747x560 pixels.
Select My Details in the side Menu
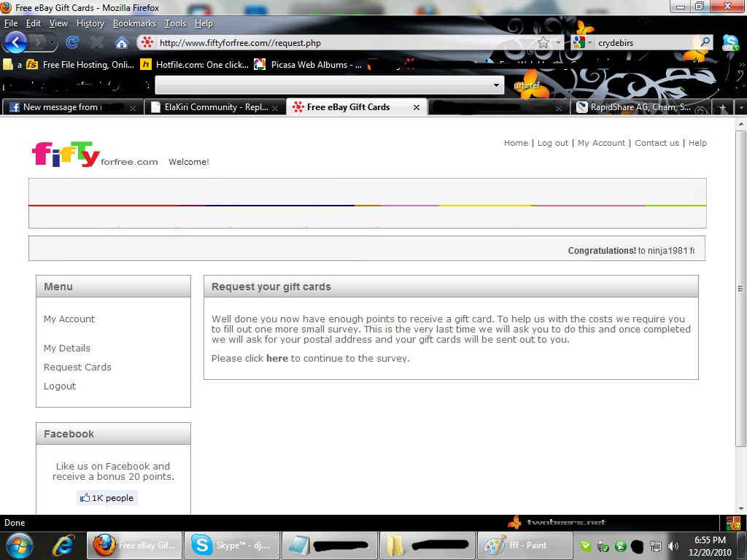click(66, 348)
